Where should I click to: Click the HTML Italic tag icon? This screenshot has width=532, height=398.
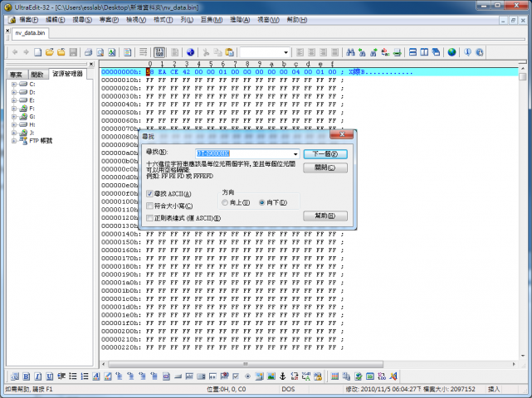click(38, 376)
